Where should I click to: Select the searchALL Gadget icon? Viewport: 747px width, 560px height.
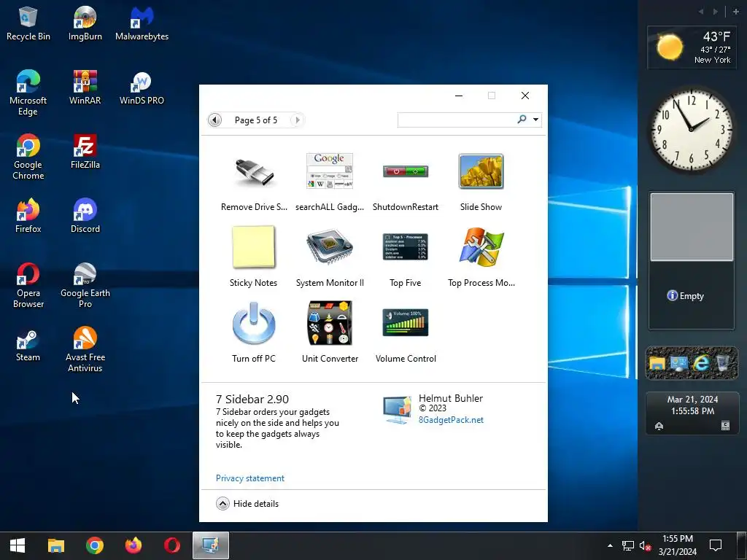[330, 182]
